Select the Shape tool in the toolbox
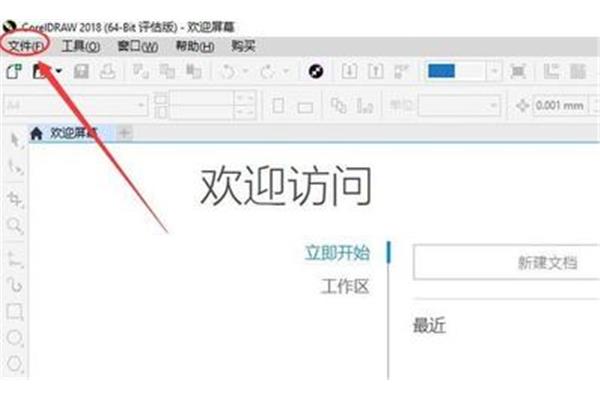Image resolution: width=600 pixels, height=400 pixels. pos(15,167)
